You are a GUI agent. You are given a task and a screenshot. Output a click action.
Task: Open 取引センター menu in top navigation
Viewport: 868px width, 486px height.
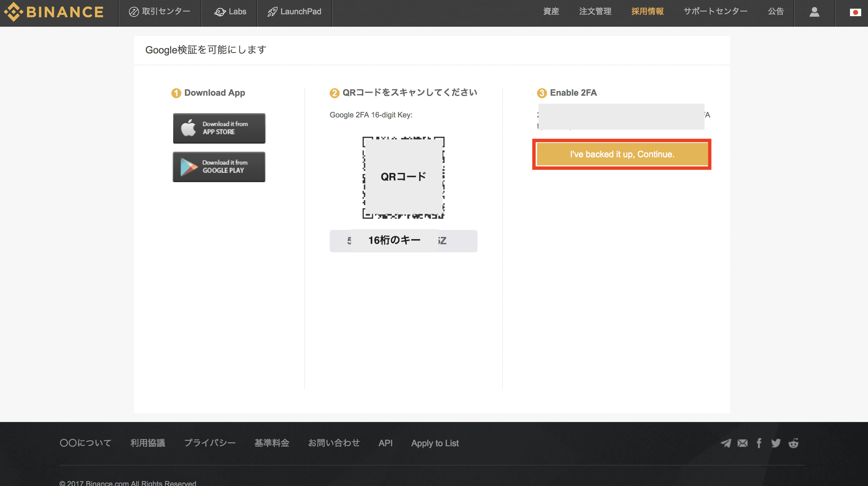pyautogui.click(x=160, y=12)
